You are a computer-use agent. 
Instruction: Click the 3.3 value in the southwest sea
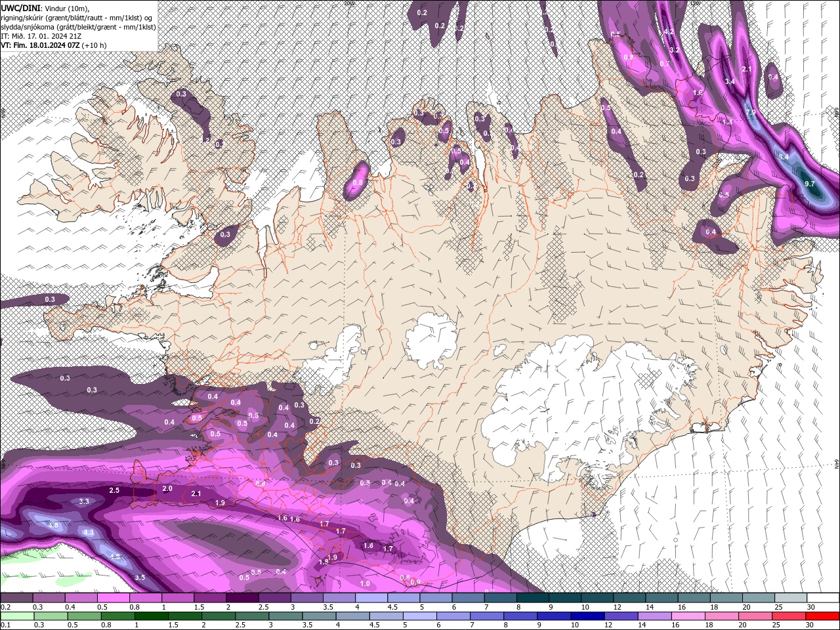(84, 501)
